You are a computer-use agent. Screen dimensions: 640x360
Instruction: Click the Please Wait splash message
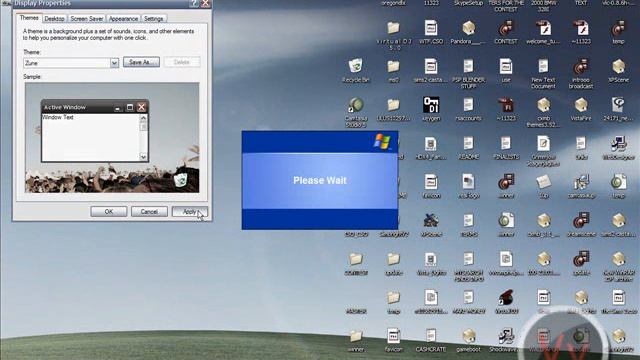(x=320, y=180)
